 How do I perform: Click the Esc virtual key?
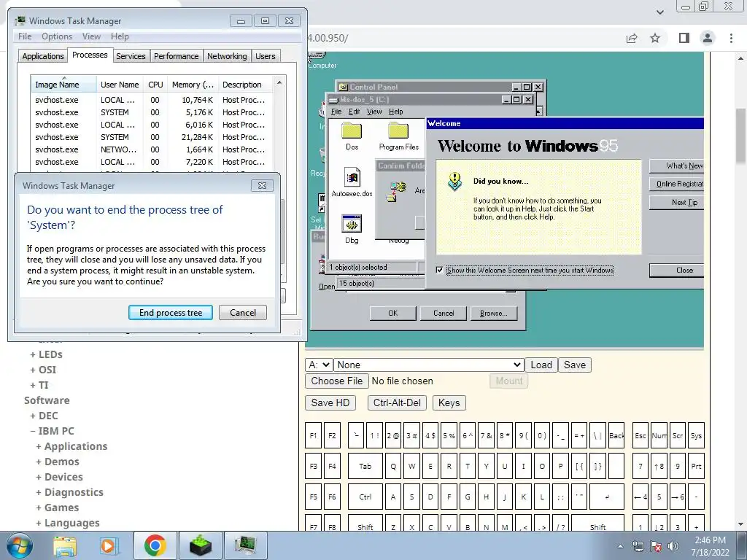(x=640, y=435)
